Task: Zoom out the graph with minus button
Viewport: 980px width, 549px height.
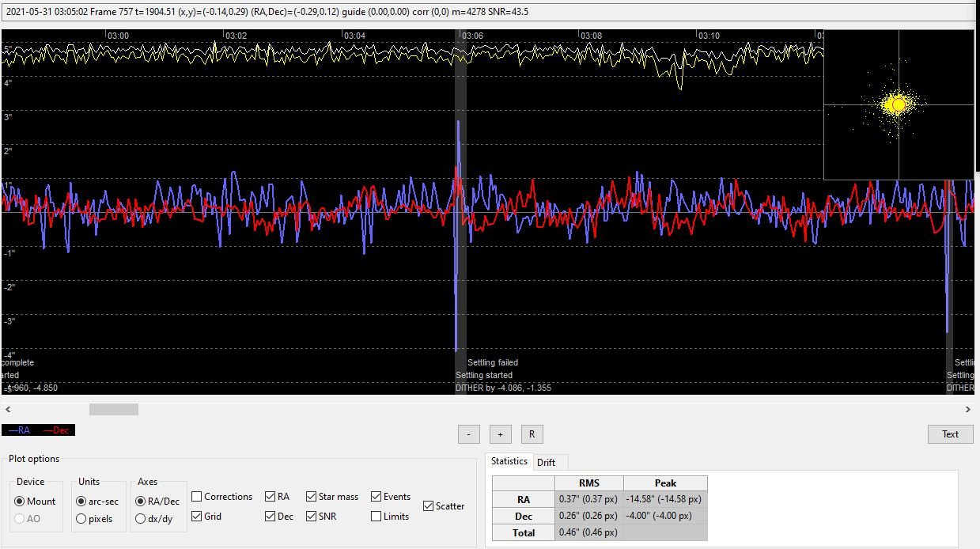Action: coord(469,434)
